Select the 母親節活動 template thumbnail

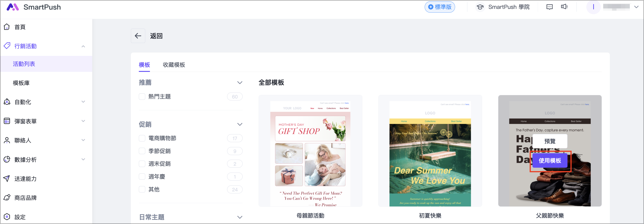(310, 151)
